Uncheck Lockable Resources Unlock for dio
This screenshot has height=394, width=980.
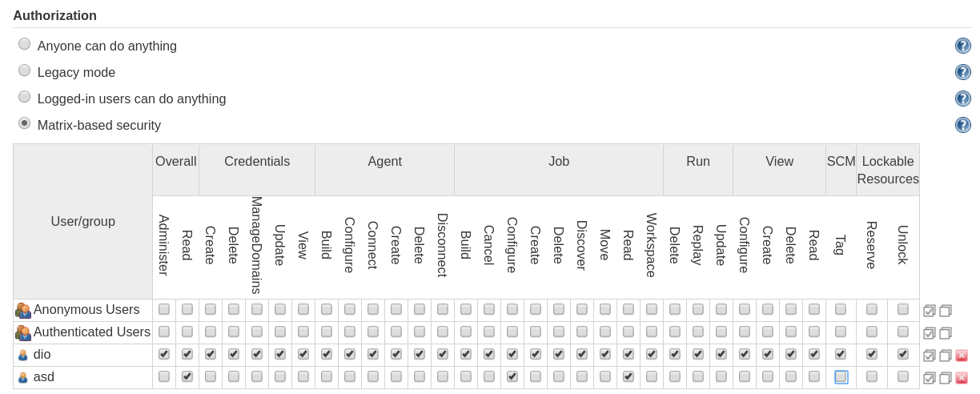pyautogui.click(x=903, y=354)
